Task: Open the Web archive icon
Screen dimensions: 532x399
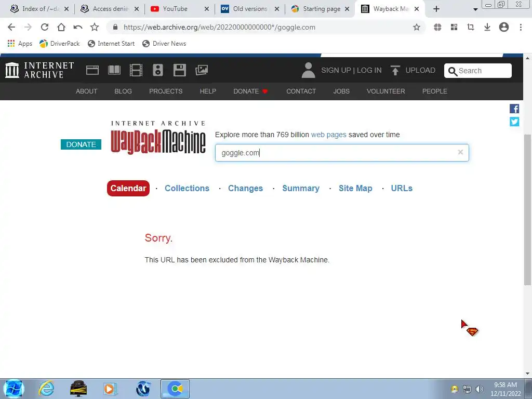Action: [92, 70]
